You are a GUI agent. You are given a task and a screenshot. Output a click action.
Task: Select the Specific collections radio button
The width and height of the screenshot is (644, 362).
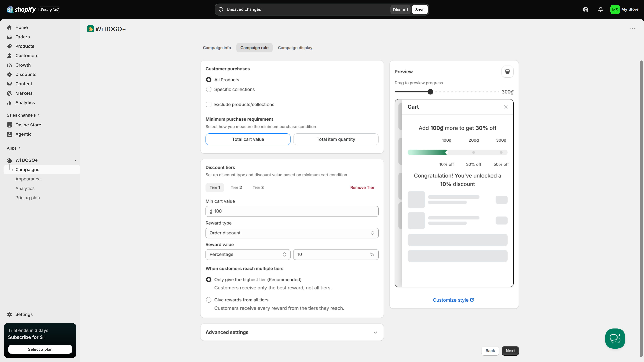pyautogui.click(x=209, y=89)
